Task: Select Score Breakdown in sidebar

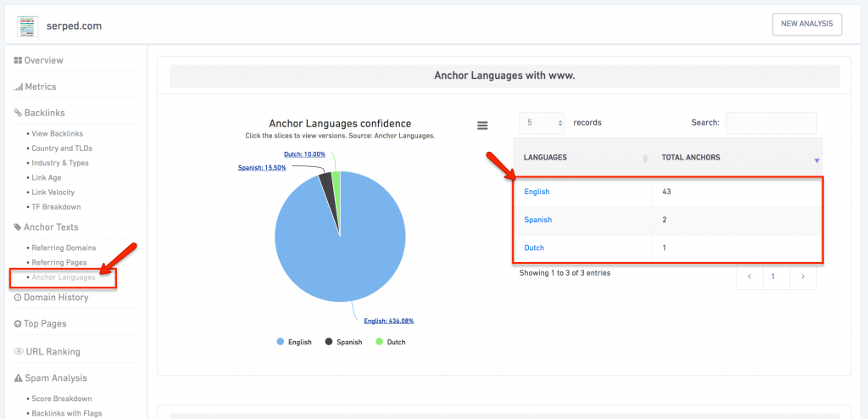Action: 61,399
